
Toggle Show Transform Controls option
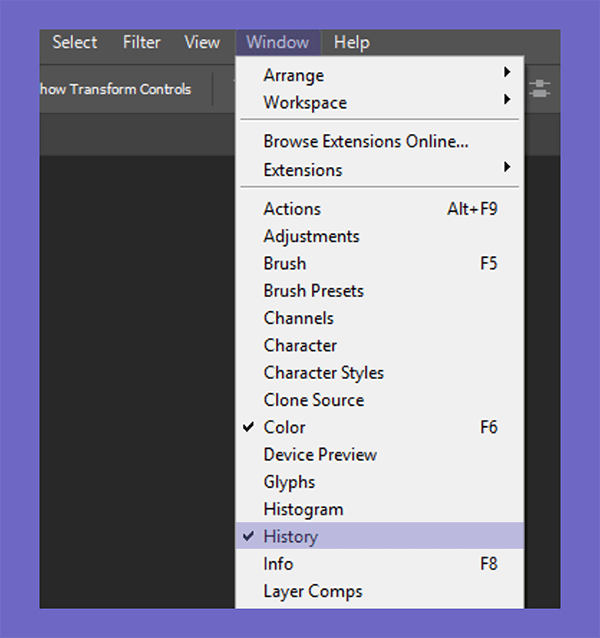pyautogui.click(x=115, y=89)
